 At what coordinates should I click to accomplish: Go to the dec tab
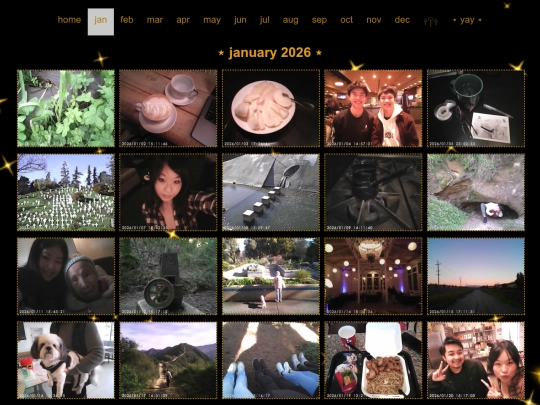[402, 20]
